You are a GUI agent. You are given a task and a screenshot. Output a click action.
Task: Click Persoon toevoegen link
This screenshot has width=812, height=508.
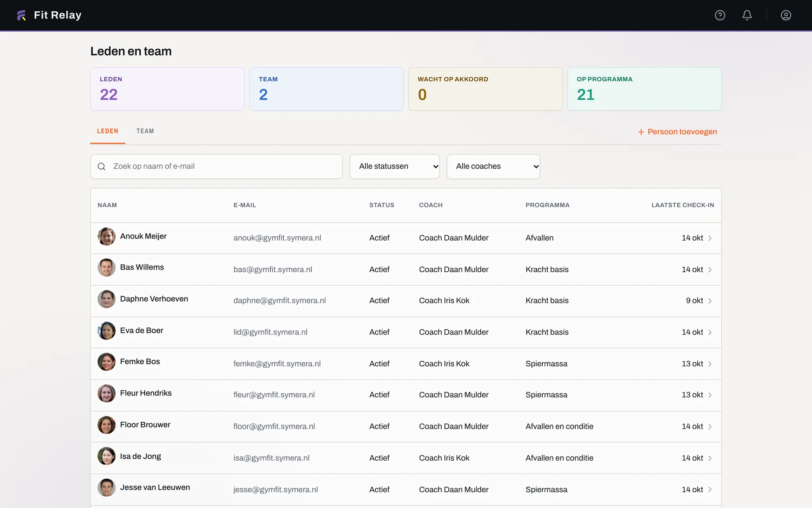click(x=677, y=132)
